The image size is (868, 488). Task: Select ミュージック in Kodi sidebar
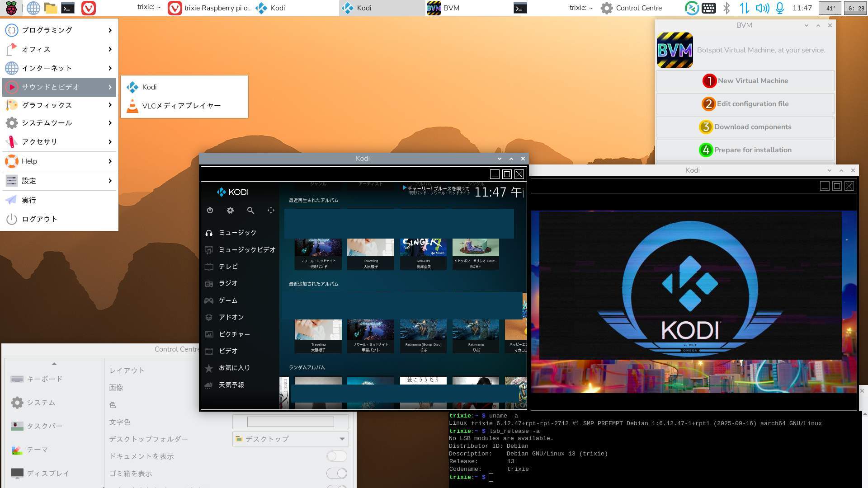pyautogui.click(x=237, y=233)
